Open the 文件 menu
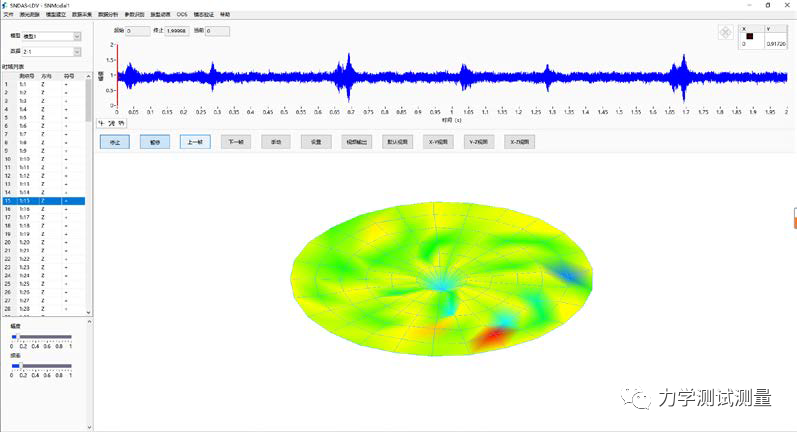The width and height of the screenshot is (797, 432). pos(9,15)
